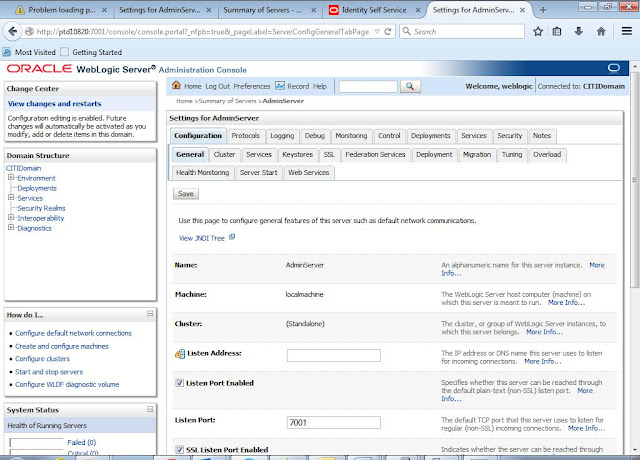Screen dimensions: 640x460
Task: Click the Most Visited bookmarks icon
Action: (x=7, y=52)
